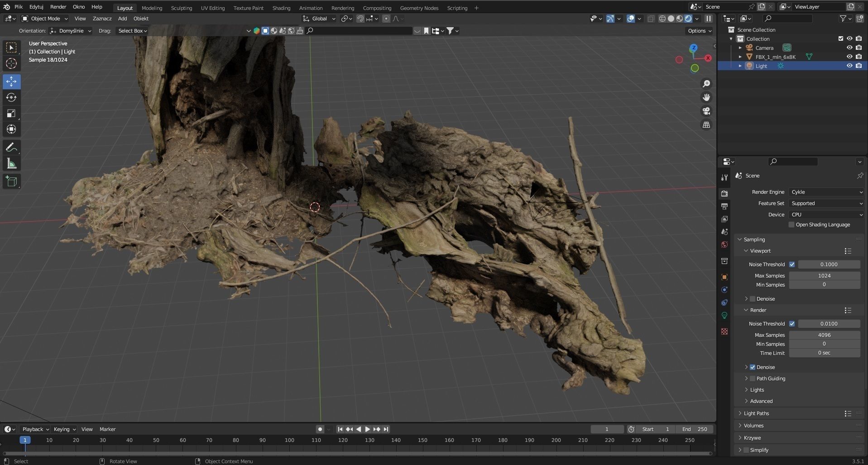This screenshot has height=465, width=868.
Task: Open the Physics properties tab
Action: click(x=724, y=290)
